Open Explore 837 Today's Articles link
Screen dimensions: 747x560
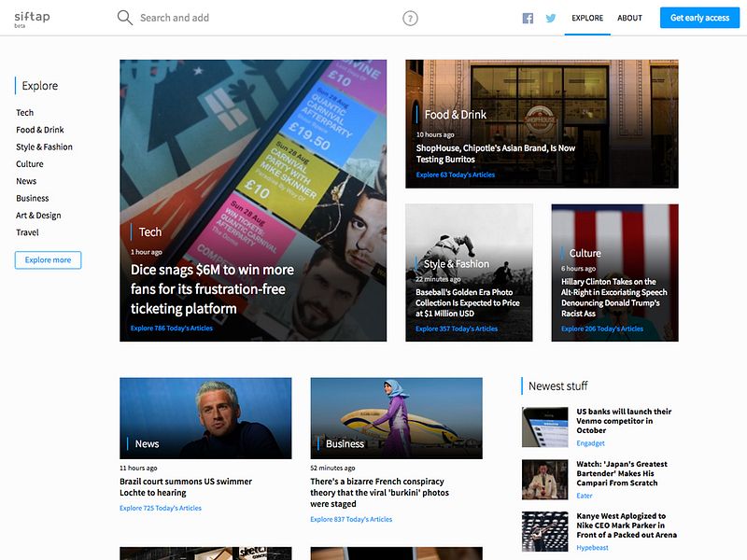351,519
